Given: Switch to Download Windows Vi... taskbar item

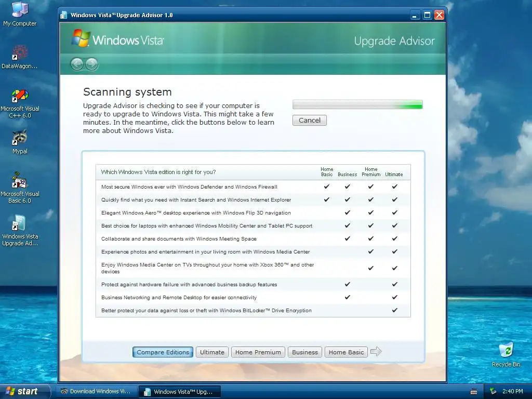Looking at the screenshot, I should [96, 391].
